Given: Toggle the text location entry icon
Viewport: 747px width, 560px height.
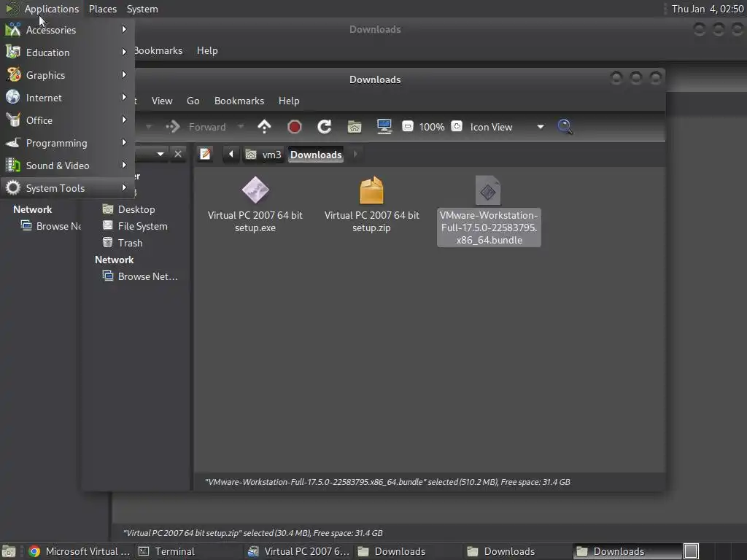Looking at the screenshot, I should coord(205,155).
